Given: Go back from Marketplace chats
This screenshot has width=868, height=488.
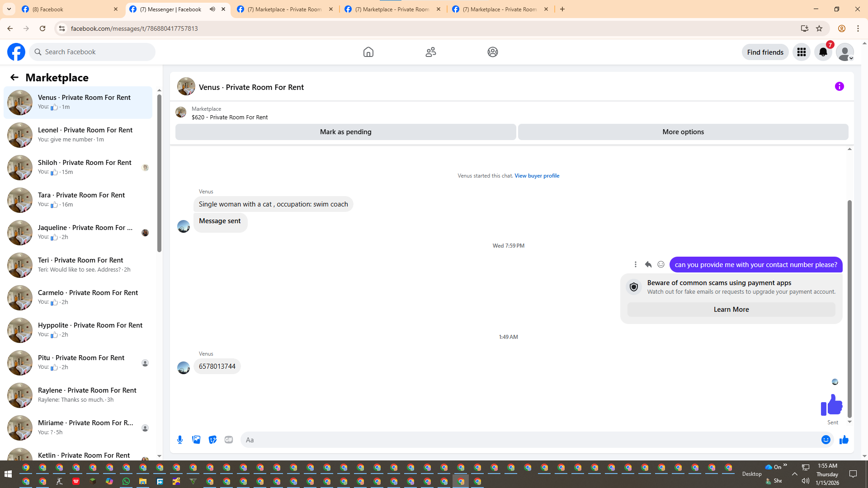Looking at the screenshot, I should [x=14, y=77].
